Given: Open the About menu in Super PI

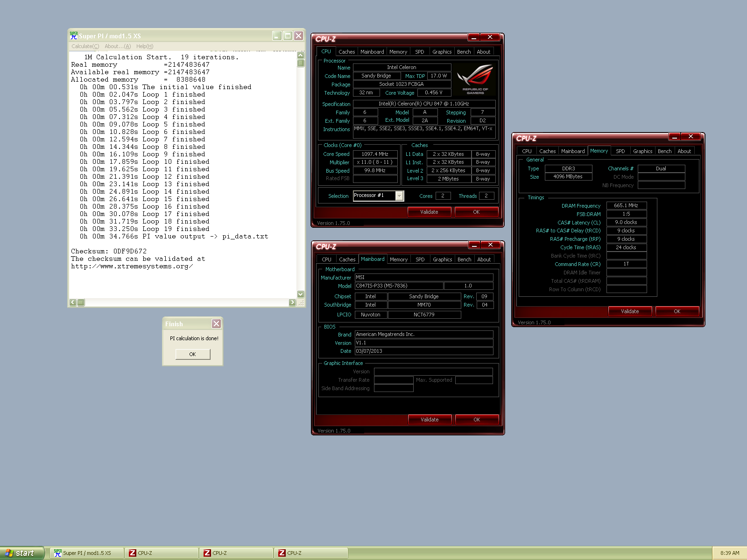Looking at the screenshot, I should click(x=118, y=46).
